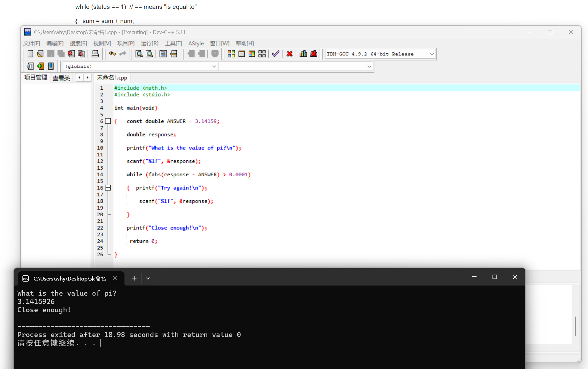Screen dimensions: 588x369
Task: Click the Find magnifier icon
Action: pyautogui.click(x=139, y=54)
